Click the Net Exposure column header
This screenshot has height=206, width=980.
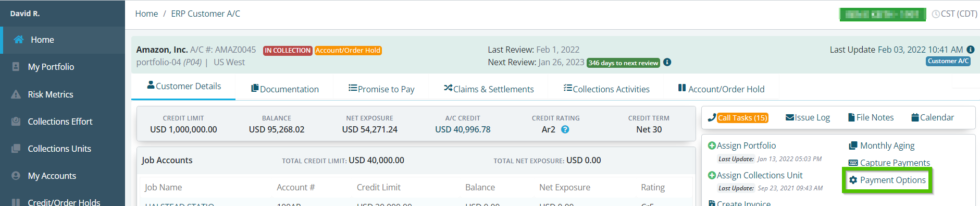(565, 187)
